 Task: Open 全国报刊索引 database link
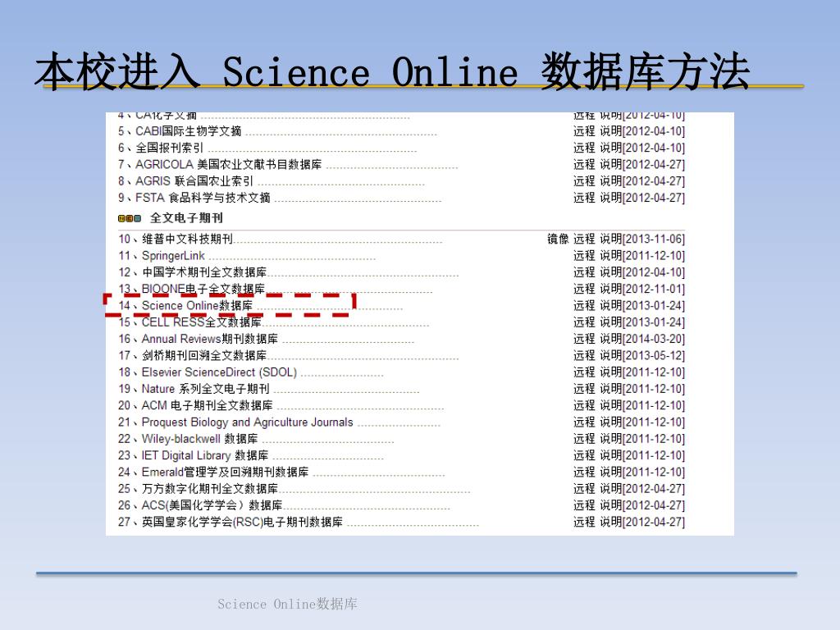point(169,148)
